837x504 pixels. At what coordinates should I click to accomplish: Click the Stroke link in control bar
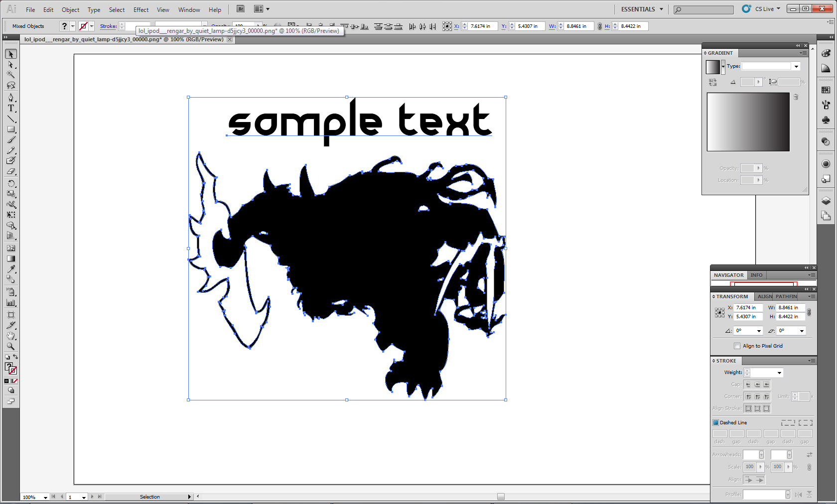coord(108,26)
